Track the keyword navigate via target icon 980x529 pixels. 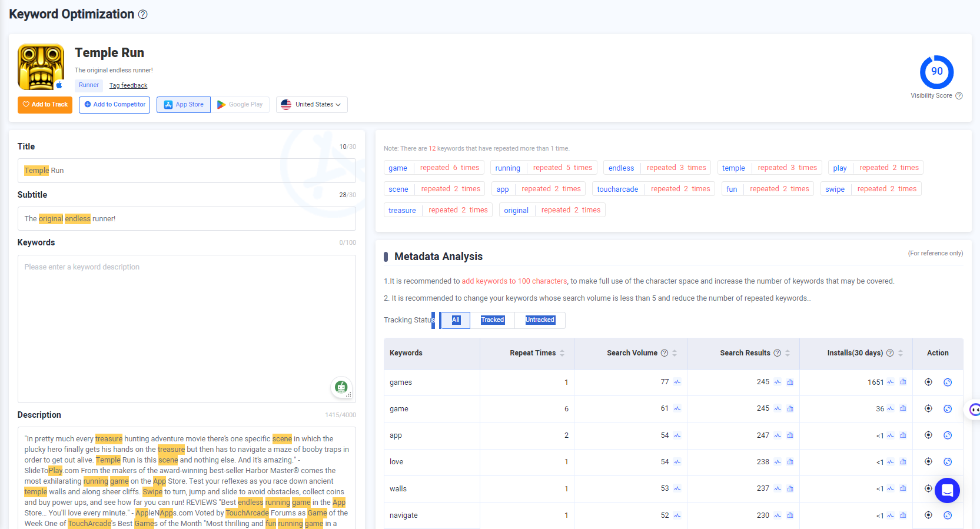point(928,515)
